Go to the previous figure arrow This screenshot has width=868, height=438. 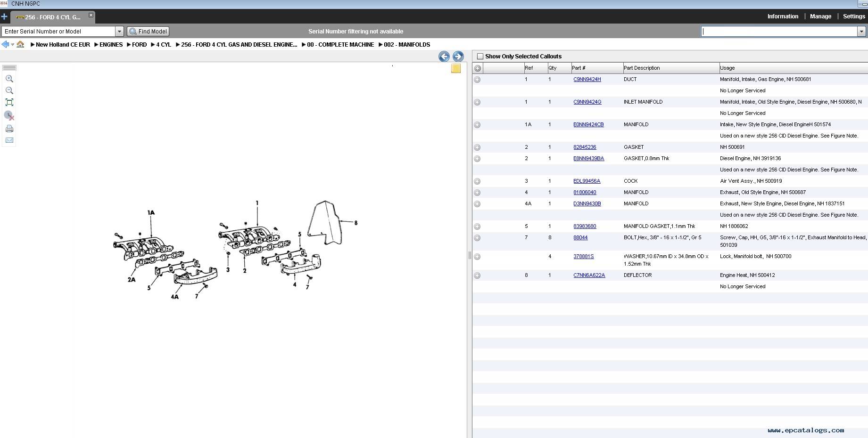click(444, 57)
